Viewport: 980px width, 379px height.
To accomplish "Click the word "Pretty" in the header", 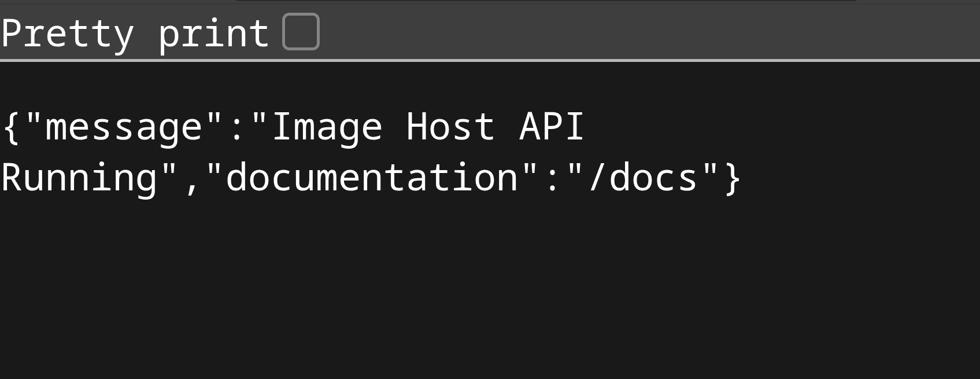I will pyautogui.click(x=68, y=34).
